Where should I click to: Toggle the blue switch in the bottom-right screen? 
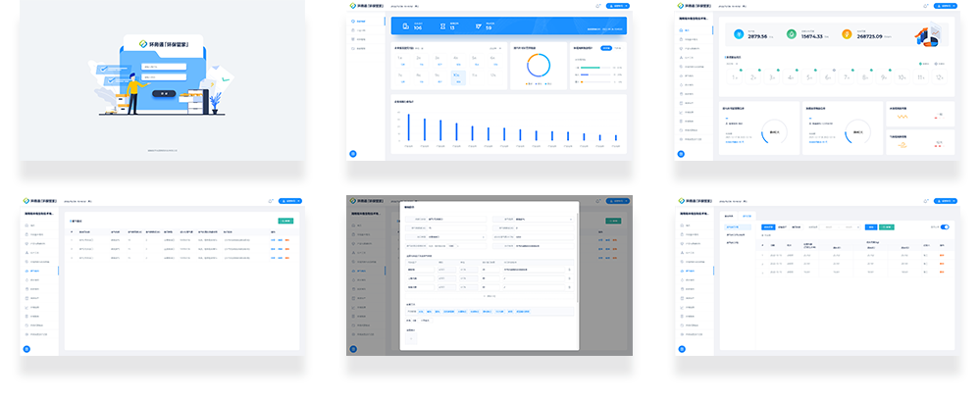click(946, 226)
